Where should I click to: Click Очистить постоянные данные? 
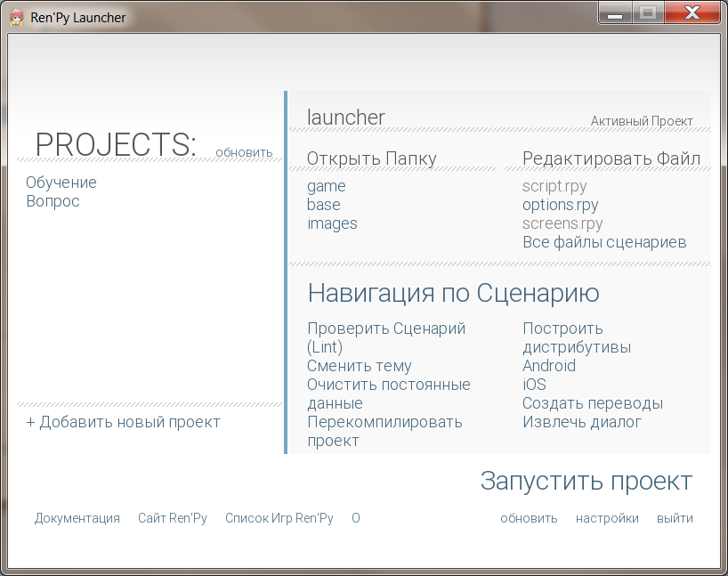[x=388, y=393]
